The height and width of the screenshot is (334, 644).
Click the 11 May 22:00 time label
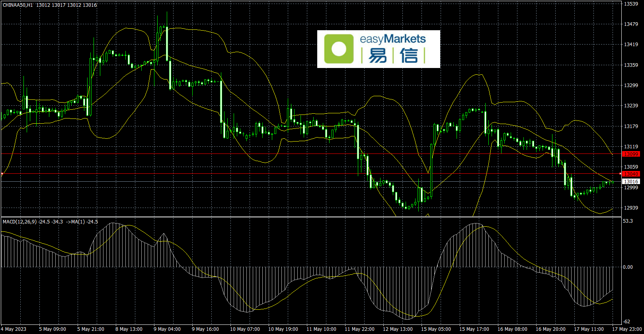360,329
